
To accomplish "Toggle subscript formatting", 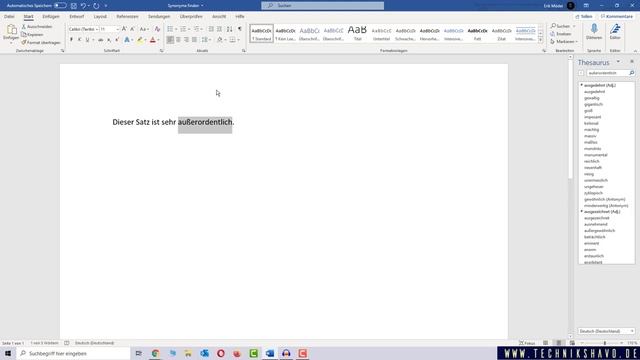I will point(109,40).
